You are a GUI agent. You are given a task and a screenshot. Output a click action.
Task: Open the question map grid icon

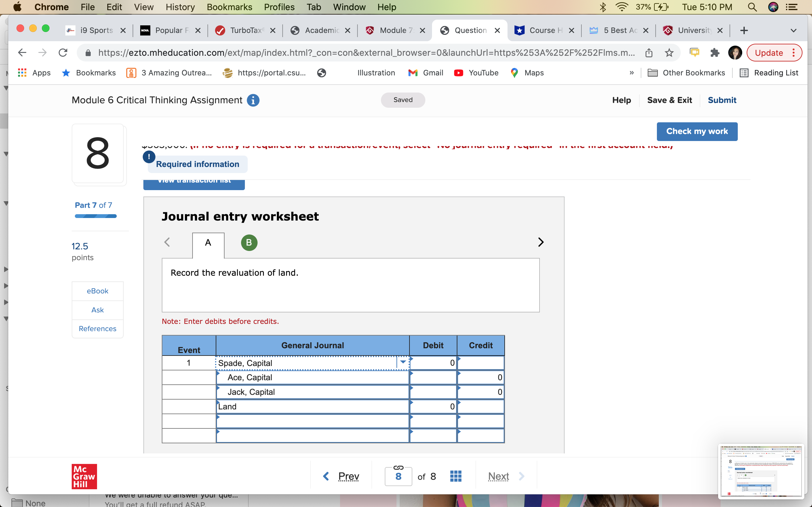[456, 476]
